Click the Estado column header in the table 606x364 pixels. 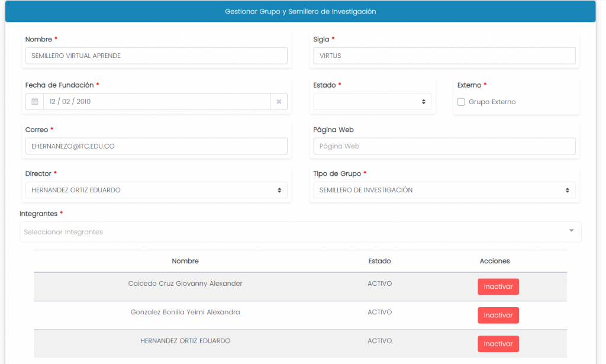(379, 261)
